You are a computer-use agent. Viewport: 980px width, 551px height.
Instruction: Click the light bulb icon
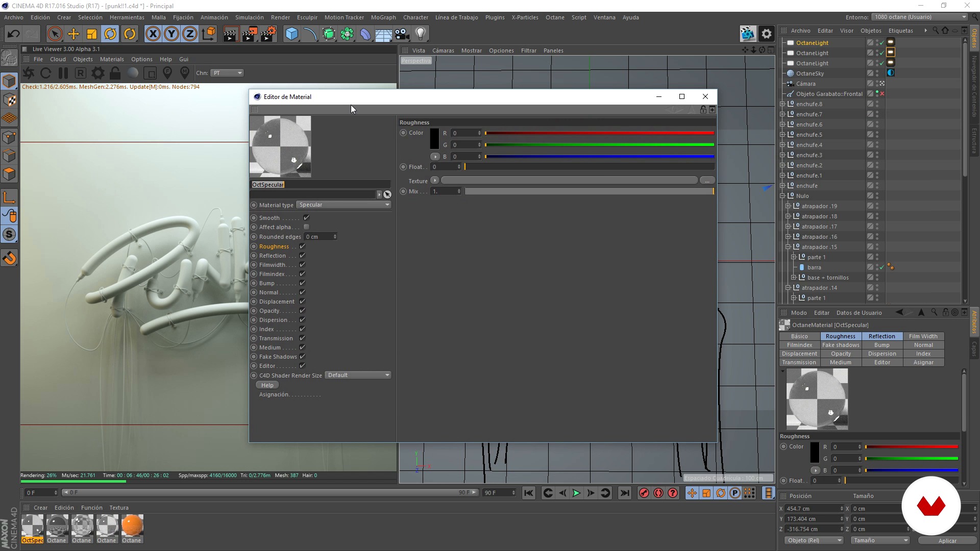(x=421, y=34)
